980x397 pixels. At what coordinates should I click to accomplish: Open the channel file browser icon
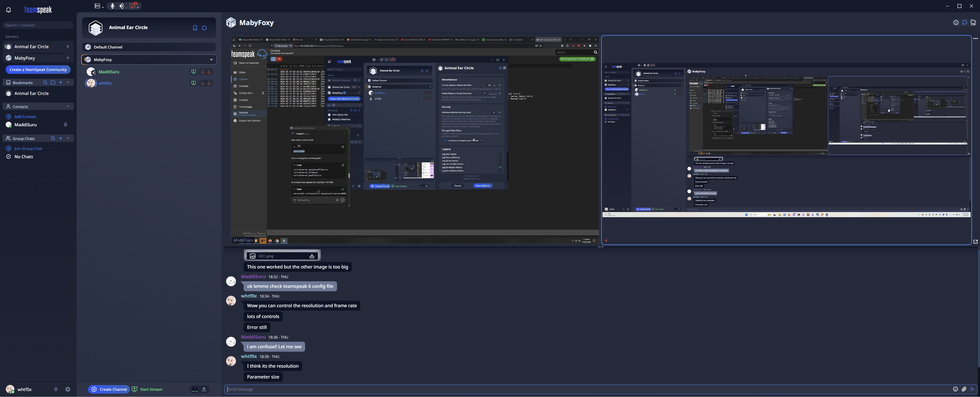coord(973,23)
